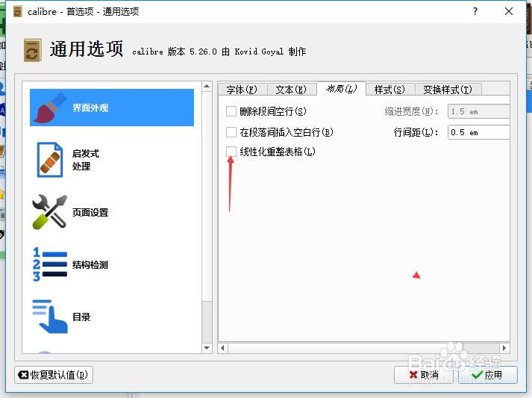Enable 删除段间空行(S) checkbox
The image size is (532, 398).
[x=231, y=111]
